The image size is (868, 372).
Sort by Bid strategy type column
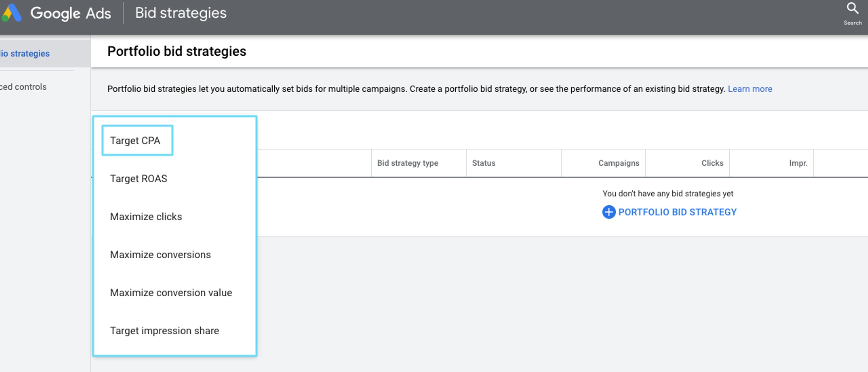click(x=408, y=163)
